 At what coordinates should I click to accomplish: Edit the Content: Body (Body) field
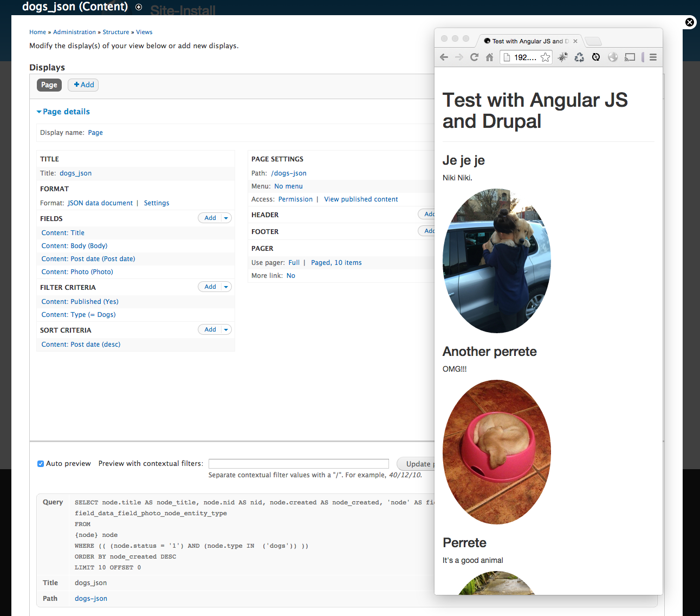click(x=74, y=246)
